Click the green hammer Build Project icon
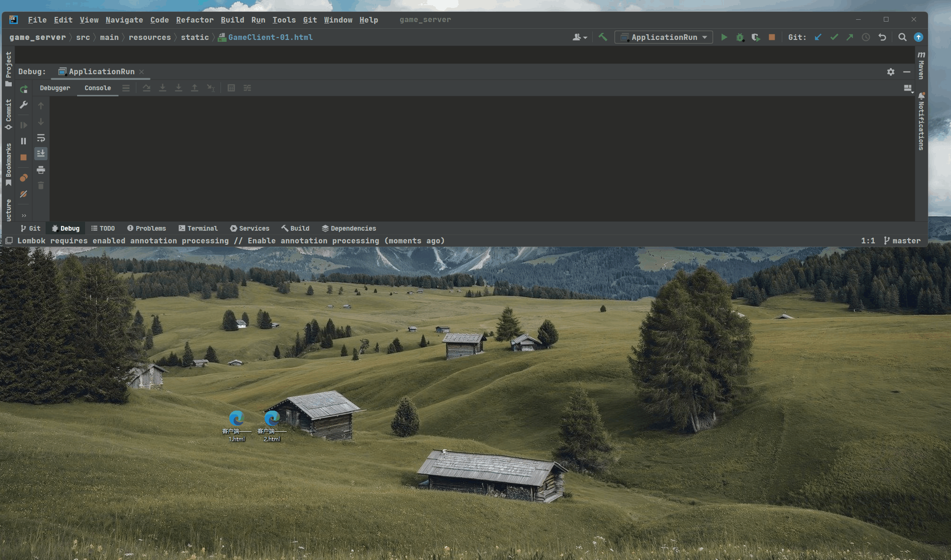Screen dimensions: 951x560 click(x=603, y=37)
